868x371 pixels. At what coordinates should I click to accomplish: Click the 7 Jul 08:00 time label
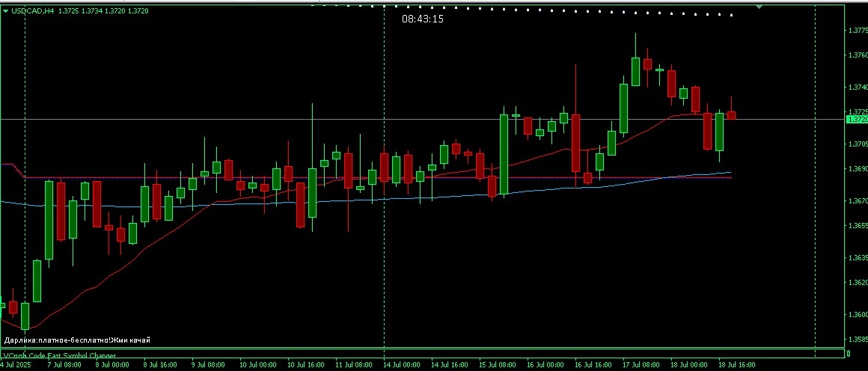tap(64, 366)
